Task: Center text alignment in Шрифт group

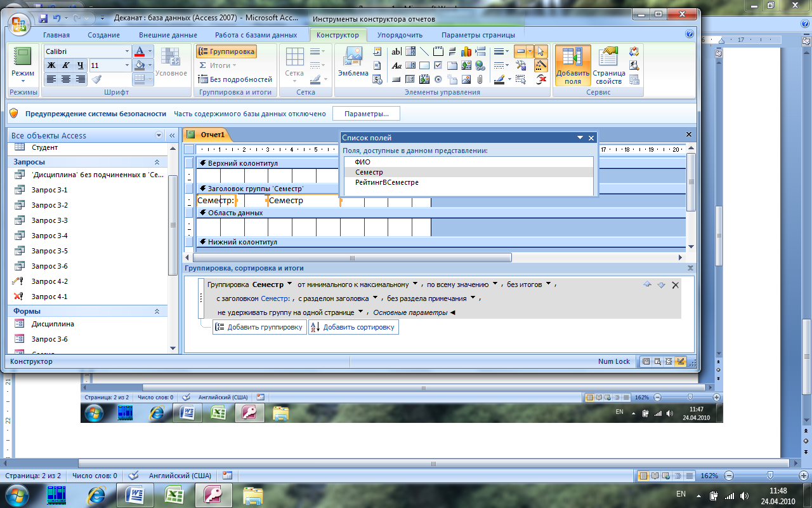Action: click(x=65, y=79)
